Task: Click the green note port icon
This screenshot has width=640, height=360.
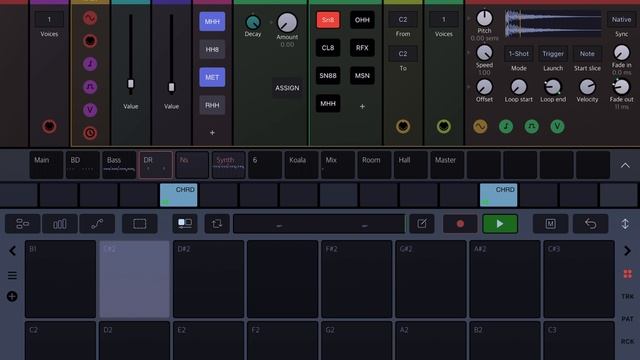Action: pos(506,127)
